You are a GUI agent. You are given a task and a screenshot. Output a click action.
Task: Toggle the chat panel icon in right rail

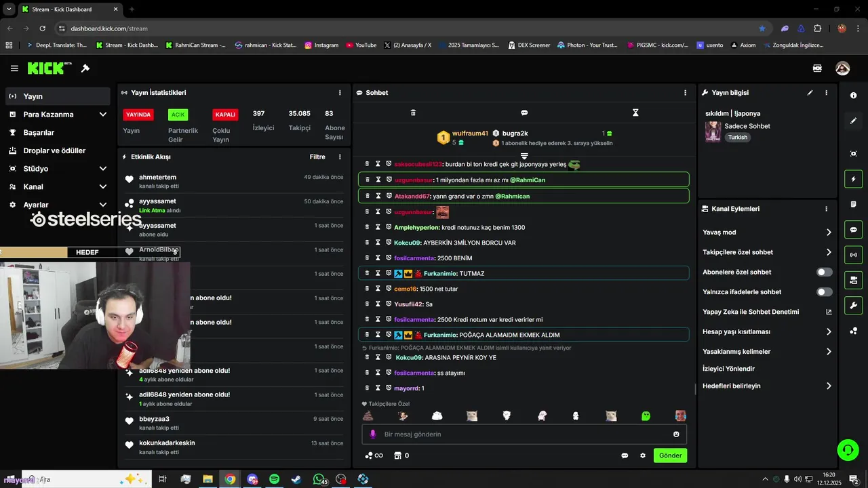853,230
